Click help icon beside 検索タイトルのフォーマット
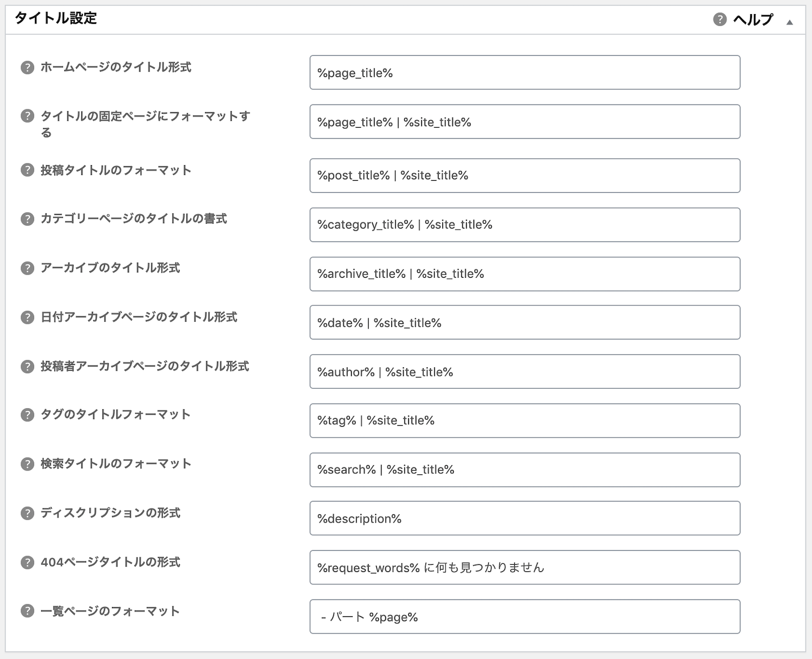This screenshot has height=659, width=812. pos(27,464)
